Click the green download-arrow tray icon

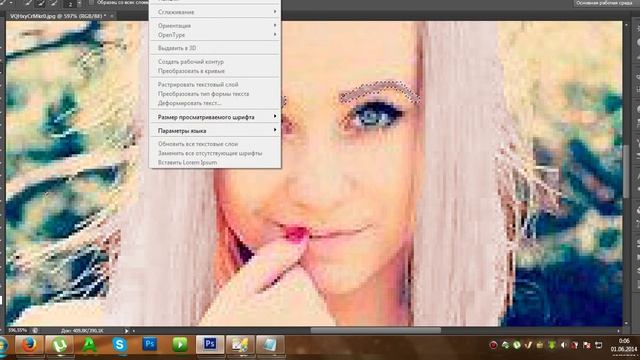click(x=552, y=345)
